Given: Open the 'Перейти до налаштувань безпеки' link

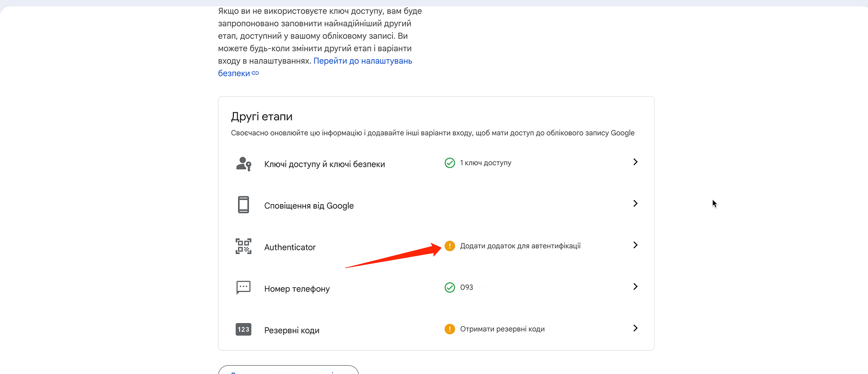Looking at the screenshot, I should [x=362, y=61].
